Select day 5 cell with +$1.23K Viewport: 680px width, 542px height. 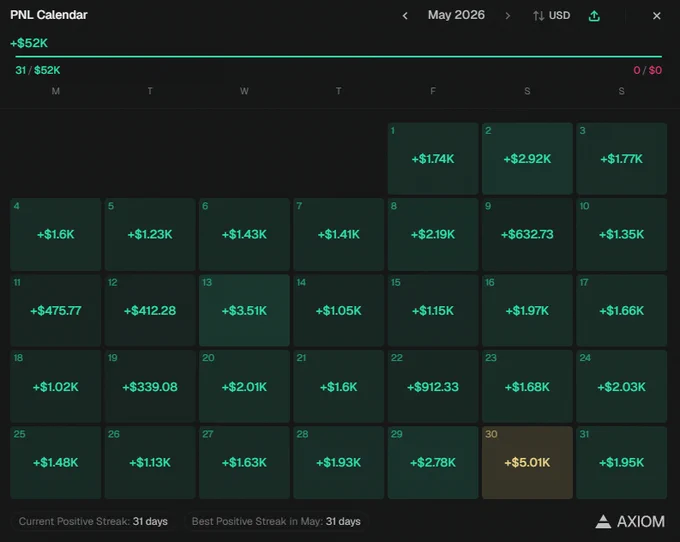click(150, 235)
